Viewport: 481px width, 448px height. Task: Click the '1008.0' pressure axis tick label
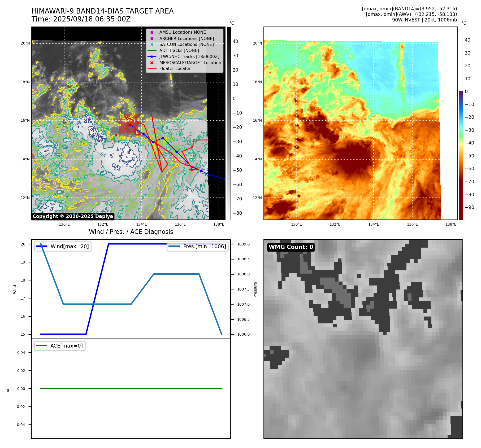tap(243, 274)
